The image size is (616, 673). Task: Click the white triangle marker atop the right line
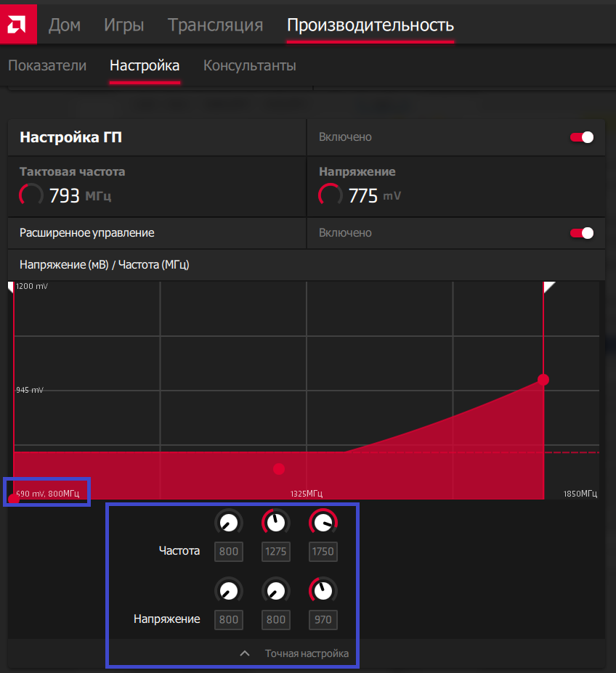[548, 287]
